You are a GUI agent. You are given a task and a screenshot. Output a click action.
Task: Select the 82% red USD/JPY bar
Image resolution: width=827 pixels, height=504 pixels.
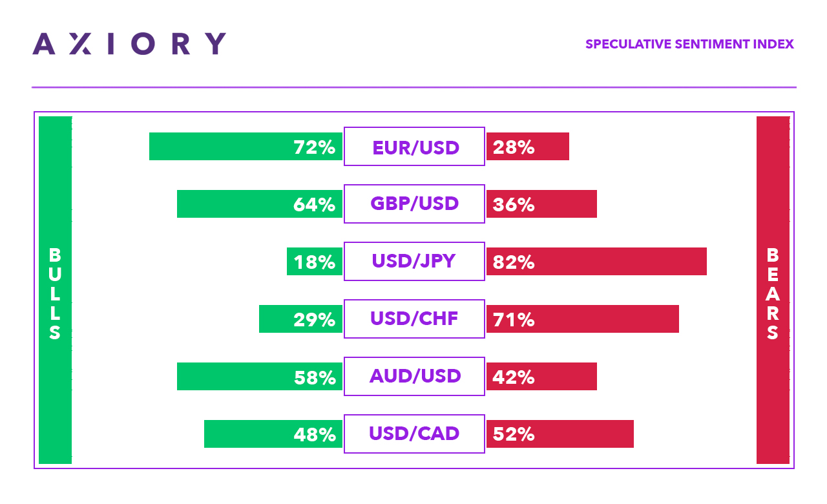click(x=596, y=262)
